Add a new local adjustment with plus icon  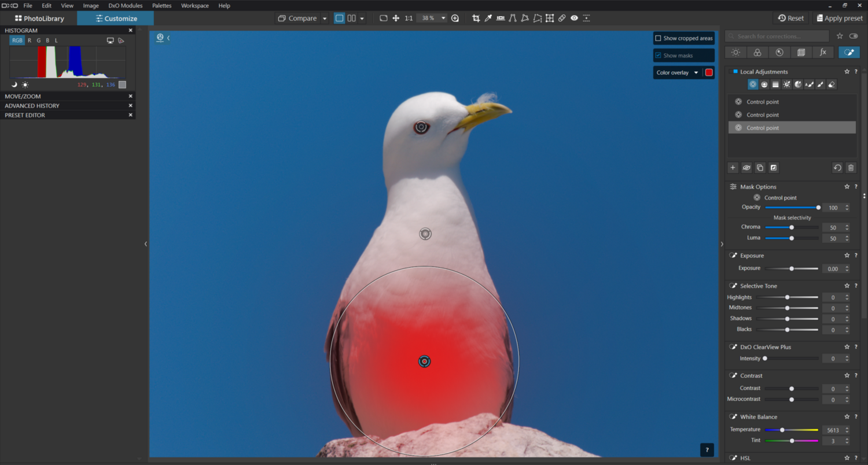pyautogui.click(x=733, y=168)
